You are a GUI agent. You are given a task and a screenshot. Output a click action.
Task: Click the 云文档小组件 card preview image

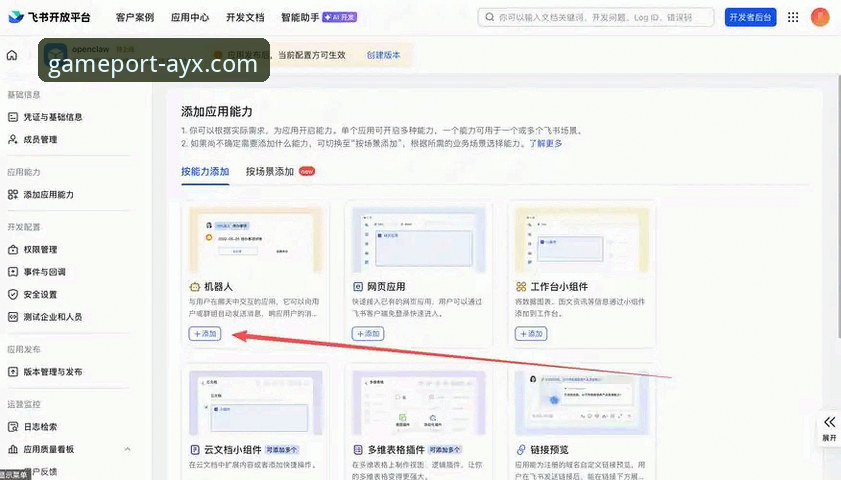pyautogui.click(x=256, y=403)
